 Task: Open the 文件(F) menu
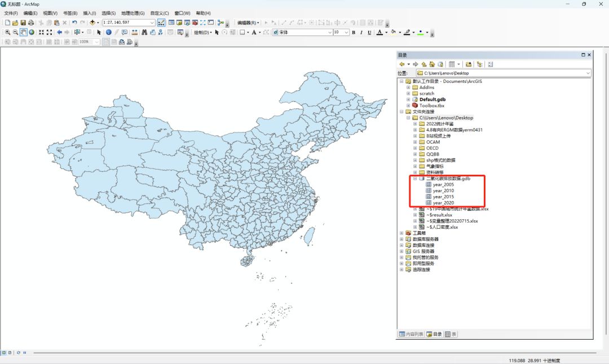click(x=9, y=12)
